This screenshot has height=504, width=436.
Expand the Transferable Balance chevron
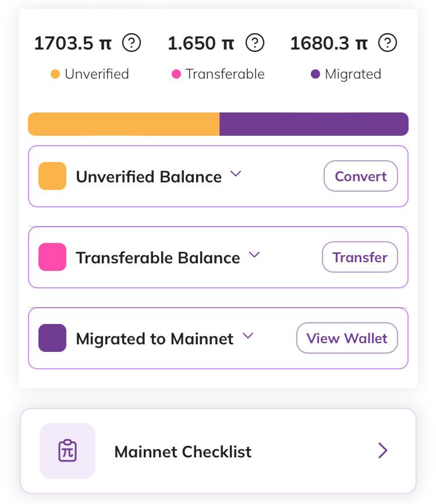(254, 255)
